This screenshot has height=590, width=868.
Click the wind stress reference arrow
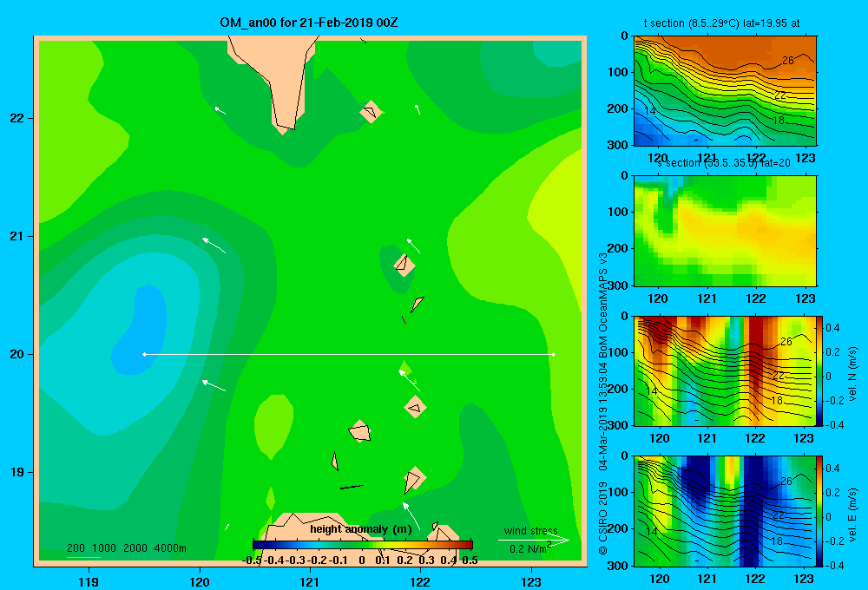534,541
